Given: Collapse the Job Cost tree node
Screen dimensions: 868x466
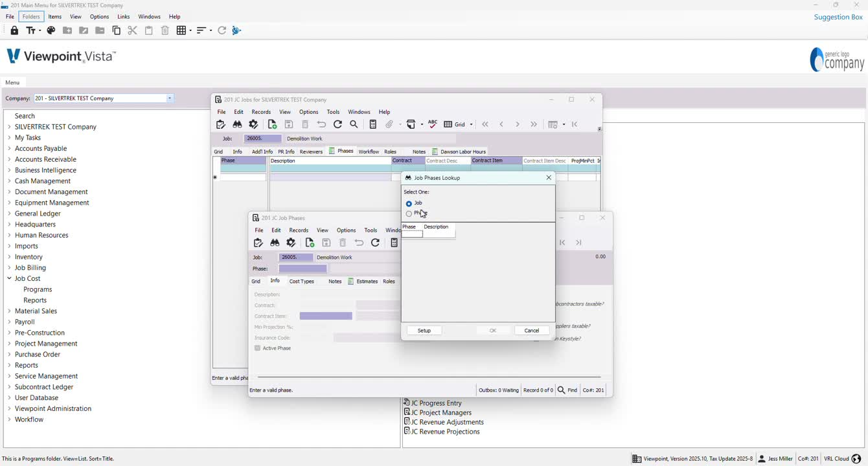Looking at the screenshot, I should click(x=9, y=278).
